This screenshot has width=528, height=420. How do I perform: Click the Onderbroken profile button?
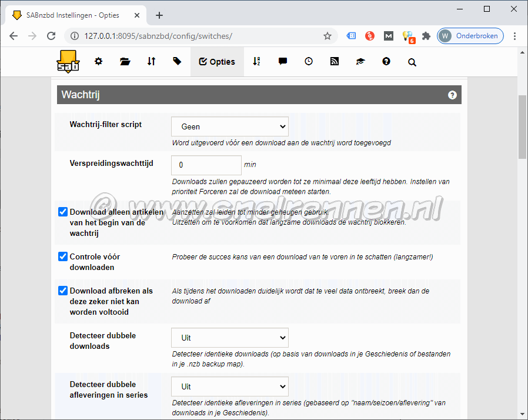tap(470, 36)
